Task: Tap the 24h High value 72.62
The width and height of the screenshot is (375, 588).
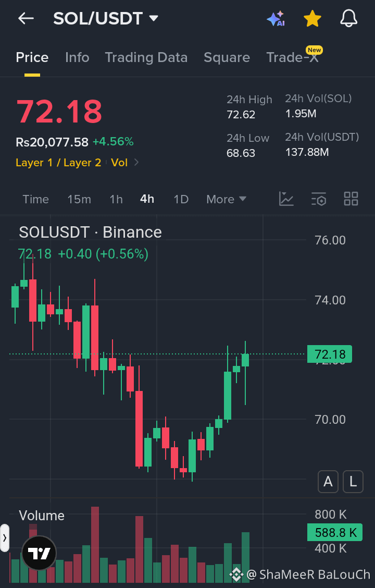Action: pyautogui.click(x=241, y=114)
